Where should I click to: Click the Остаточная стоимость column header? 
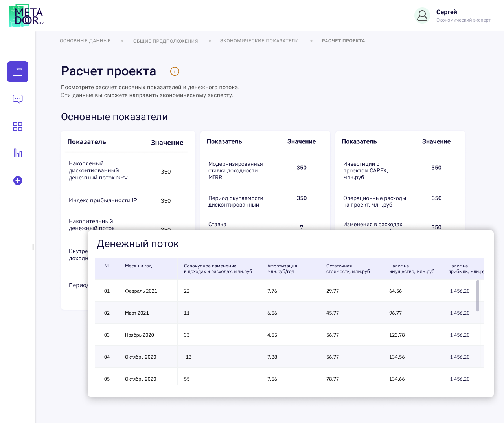[351, 269]
